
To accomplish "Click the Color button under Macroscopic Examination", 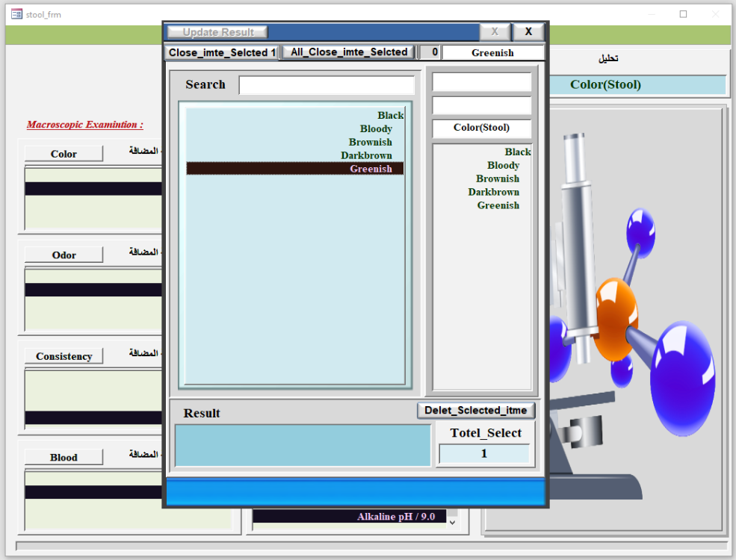I will click(64, 154).
